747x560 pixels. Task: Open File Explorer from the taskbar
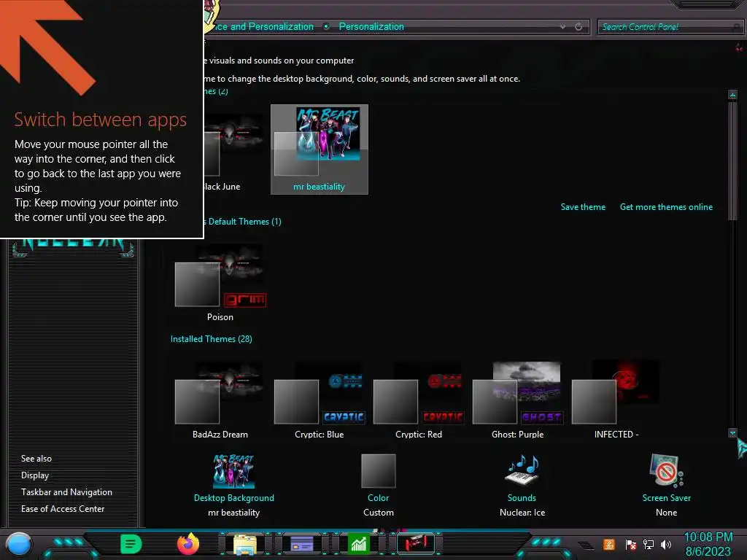[245, 544]
